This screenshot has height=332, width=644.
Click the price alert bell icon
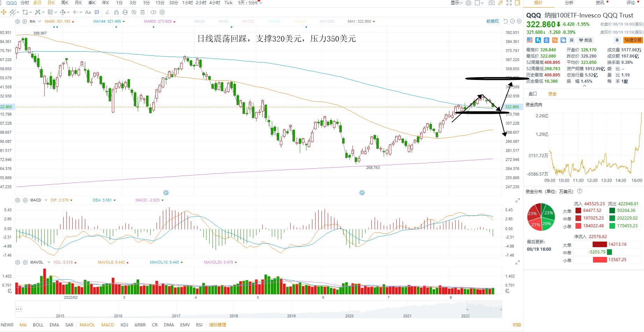point(617,40)
